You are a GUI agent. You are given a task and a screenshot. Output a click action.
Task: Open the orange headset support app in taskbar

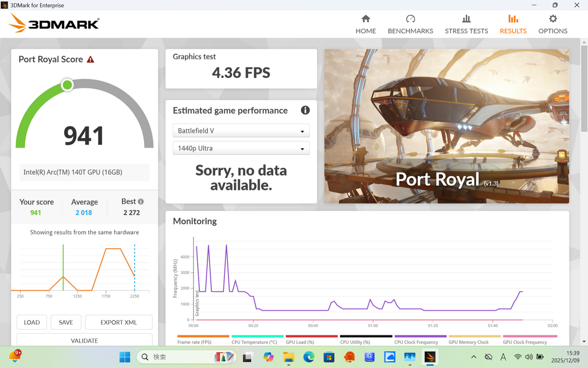[349, 357]
